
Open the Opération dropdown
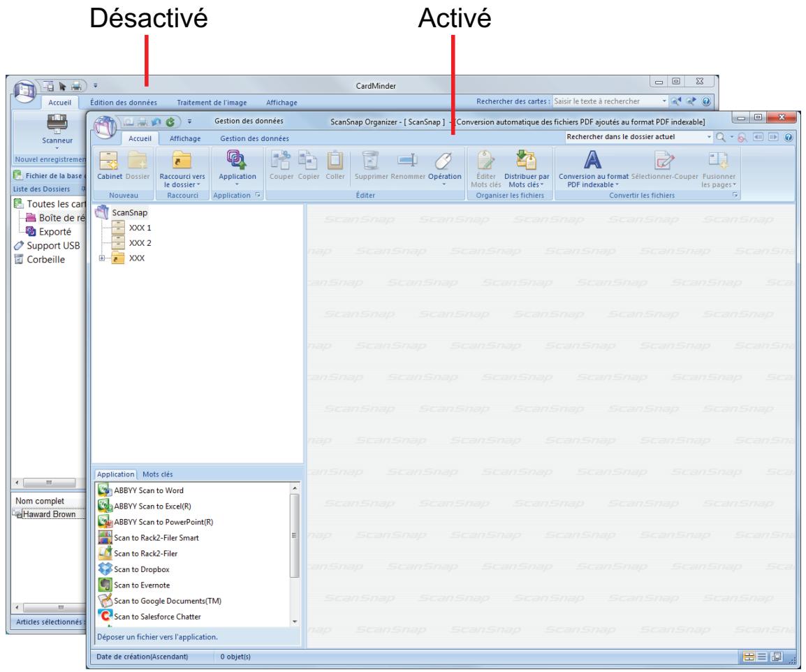[444, 184]
